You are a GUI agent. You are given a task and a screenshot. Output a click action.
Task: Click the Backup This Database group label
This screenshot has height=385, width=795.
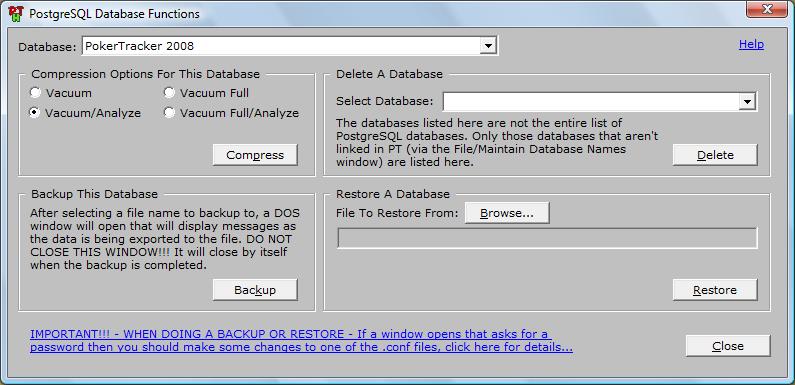(x=94, y=194)
